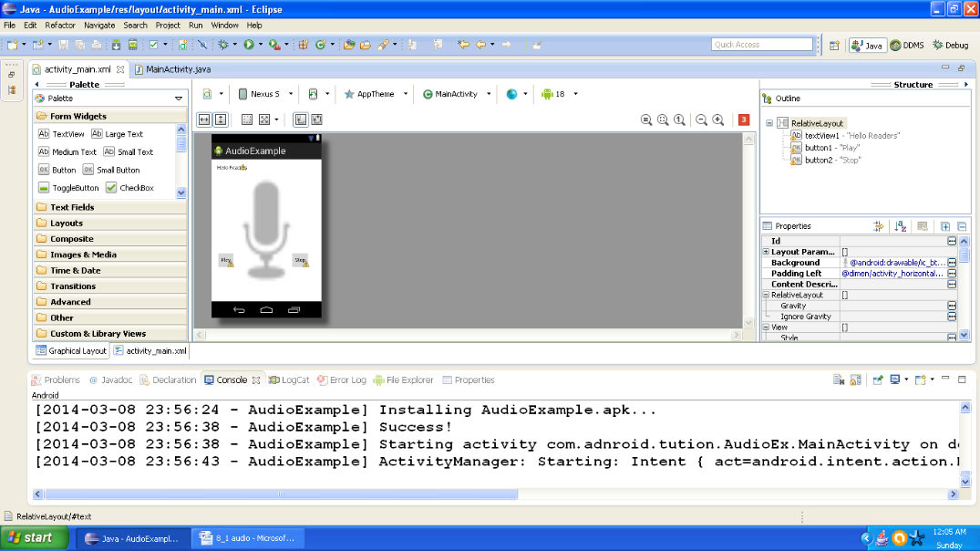The width and height of the screenshot is (980, 551).
Task: Toggle the fill height layout button
Action: click(x=221, y=120)
